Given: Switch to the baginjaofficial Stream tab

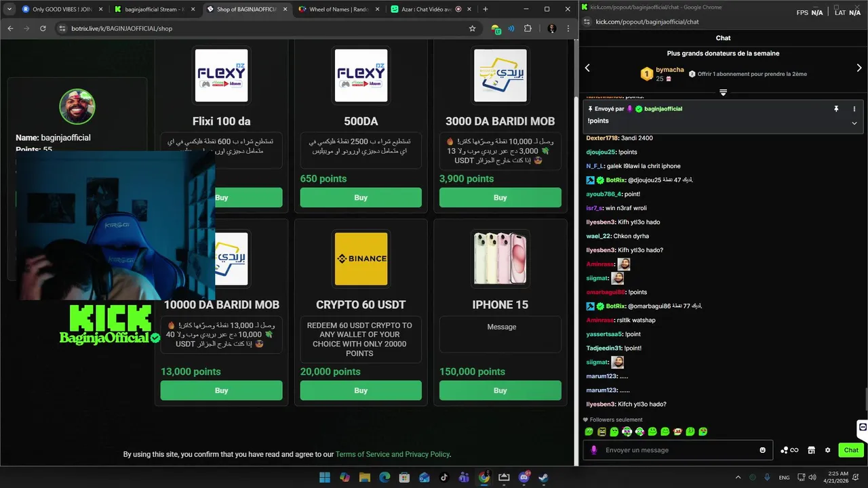Looking at the screenshot, I should [x=154, y=9].
